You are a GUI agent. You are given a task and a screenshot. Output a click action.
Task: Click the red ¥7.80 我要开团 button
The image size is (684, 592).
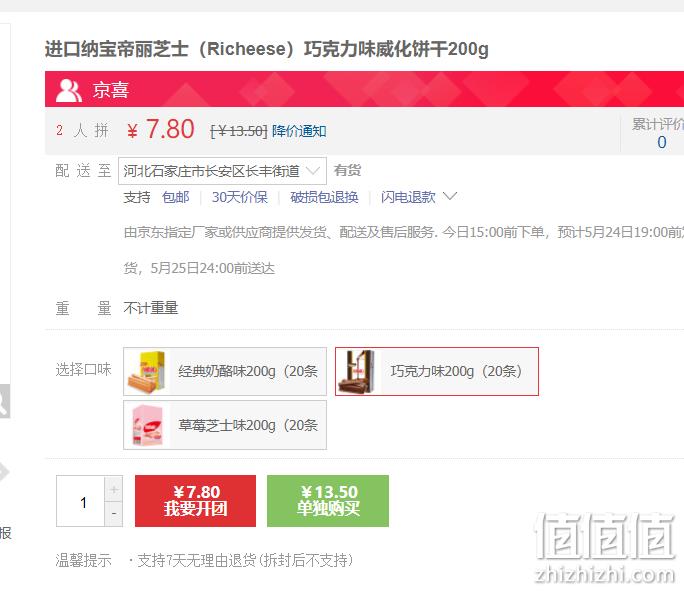(195, 501)
